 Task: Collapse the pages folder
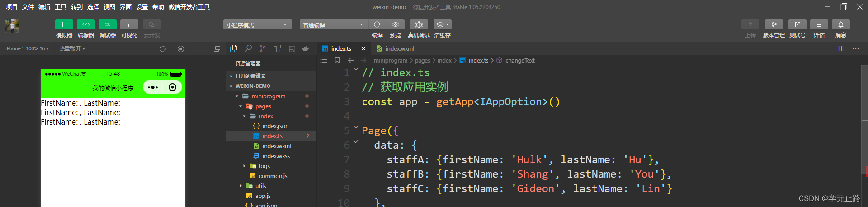(x=271, y=106)
